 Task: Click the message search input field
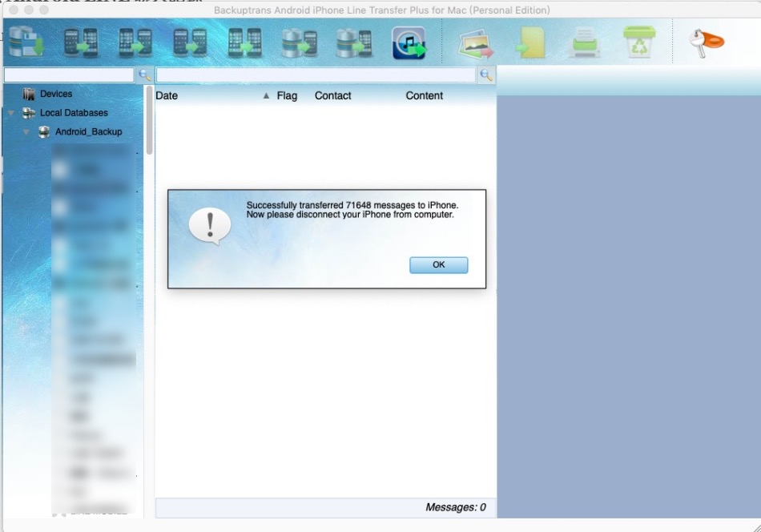click(316, 75)
